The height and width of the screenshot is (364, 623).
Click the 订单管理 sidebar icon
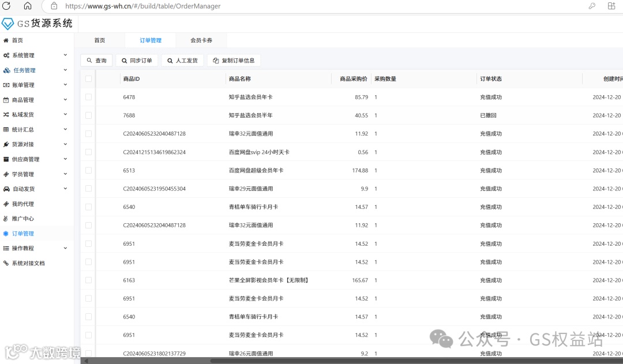pyautogui.click(x=6, y=234)
